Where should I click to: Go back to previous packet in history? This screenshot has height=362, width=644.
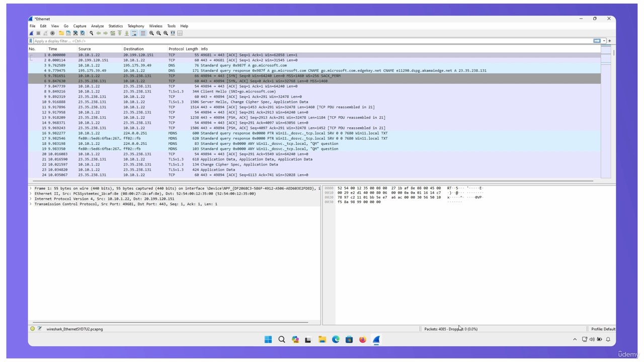point(99,33)
